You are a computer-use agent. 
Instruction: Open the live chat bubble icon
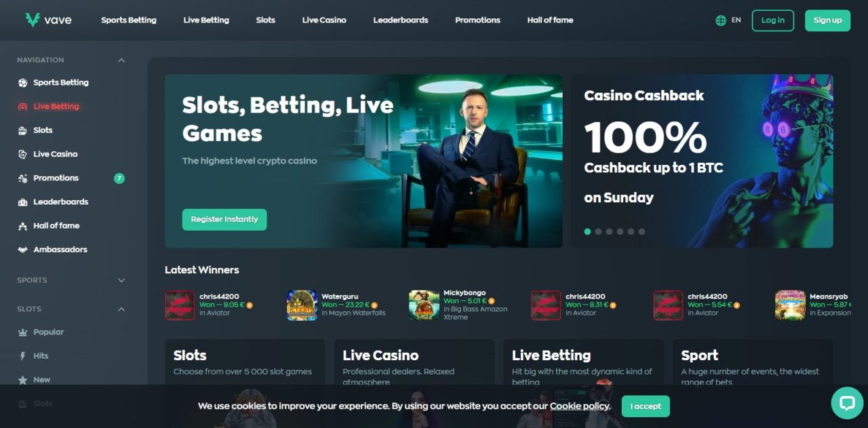[847, 404]
